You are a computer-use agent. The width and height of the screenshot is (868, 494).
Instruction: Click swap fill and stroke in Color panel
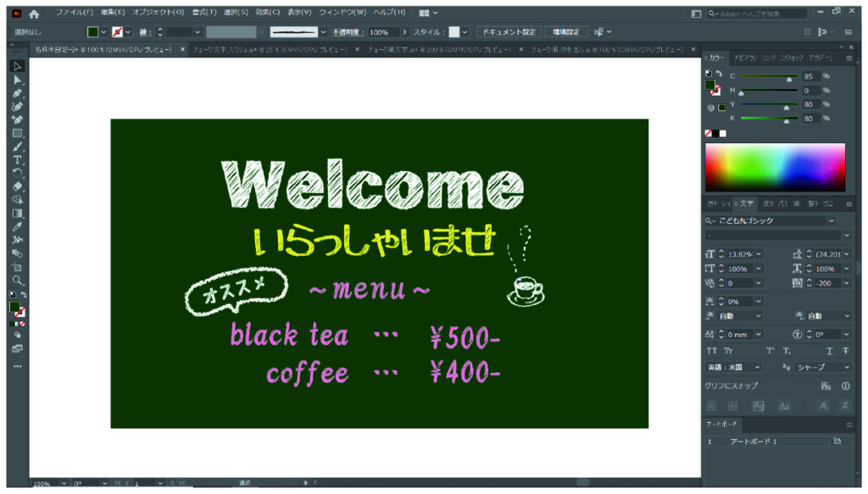pos(719,74)
